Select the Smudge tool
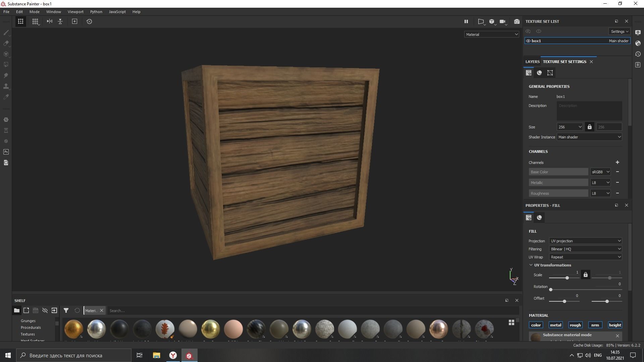This screenshot has width=644, height=362. point(6,75)
